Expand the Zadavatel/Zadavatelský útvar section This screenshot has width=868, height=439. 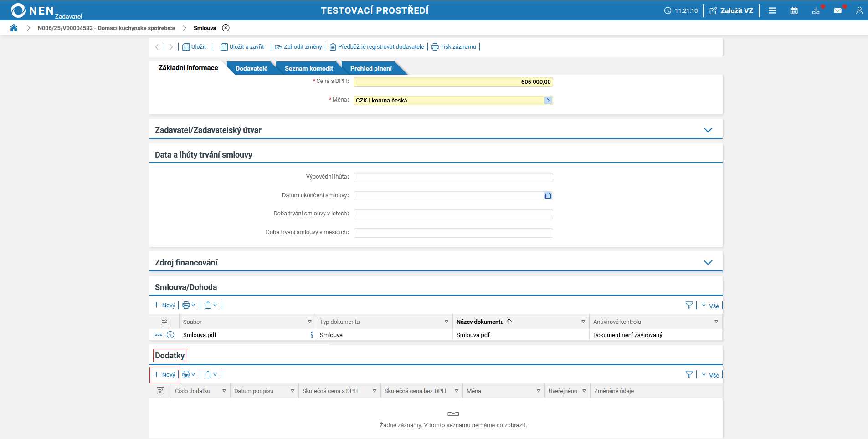click(708, 130)
